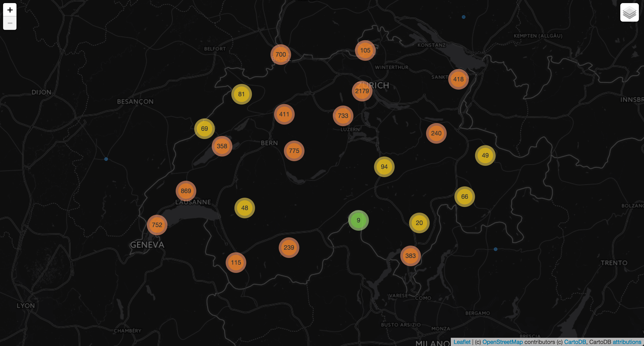Expand the yellow 81 cluster
This screenshot has height=346, width=644.
241,94
